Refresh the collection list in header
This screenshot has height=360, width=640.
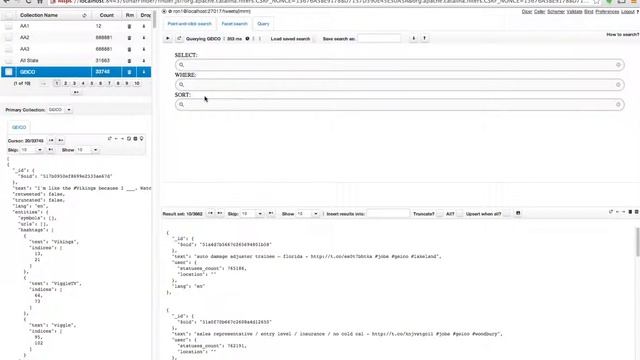pyautogui.click(x=84, y=16)
